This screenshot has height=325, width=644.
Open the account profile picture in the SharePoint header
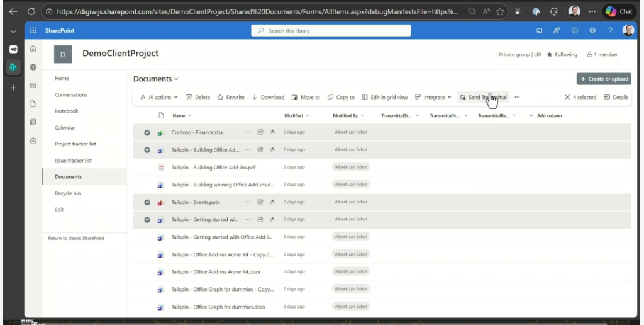click(628, 30)
